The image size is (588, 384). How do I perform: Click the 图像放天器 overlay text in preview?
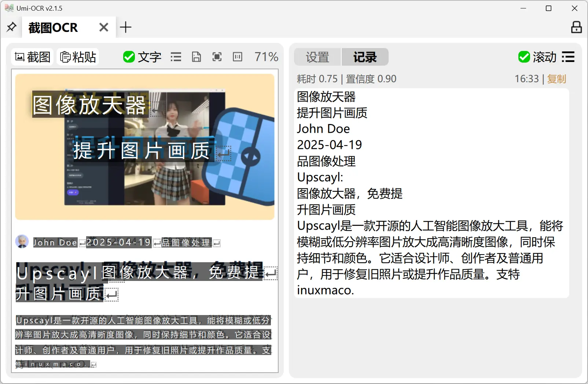[x=90, y=105]
